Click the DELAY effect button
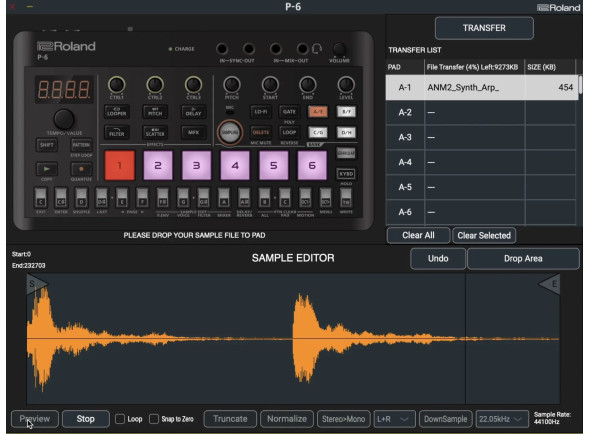The image size is (590, 434). pyautogui.click(x=193, y=112)
